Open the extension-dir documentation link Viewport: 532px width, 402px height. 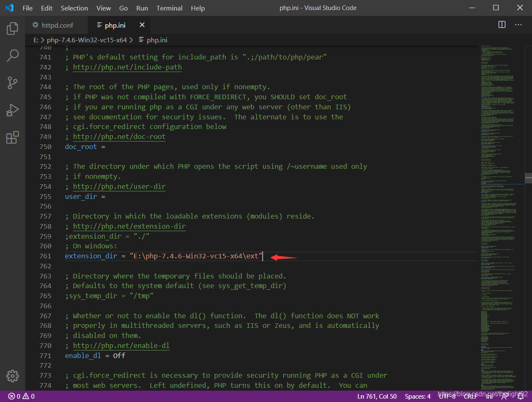pyautogui.click(x=129, y=226)
